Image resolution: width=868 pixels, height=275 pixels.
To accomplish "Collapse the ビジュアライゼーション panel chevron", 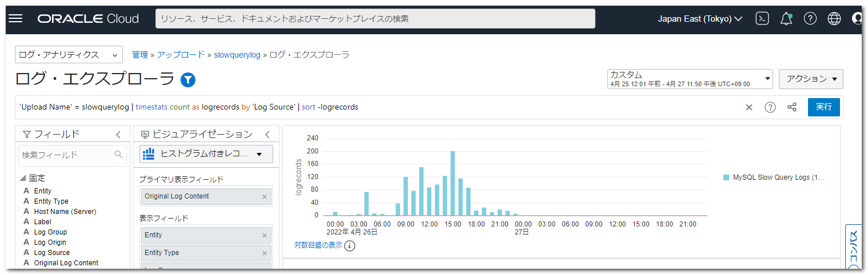I will click(x=267, y=135).
